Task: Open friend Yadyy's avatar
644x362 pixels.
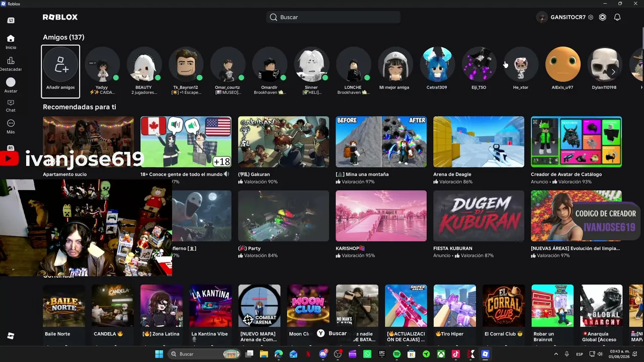Action: pos(102,64)
